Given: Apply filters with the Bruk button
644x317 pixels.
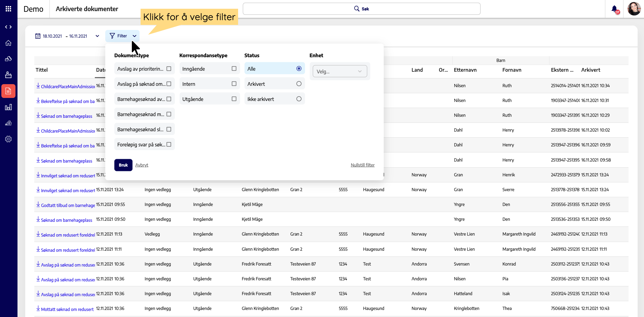Looking at the screenshot, I should (x=123, y=165).
